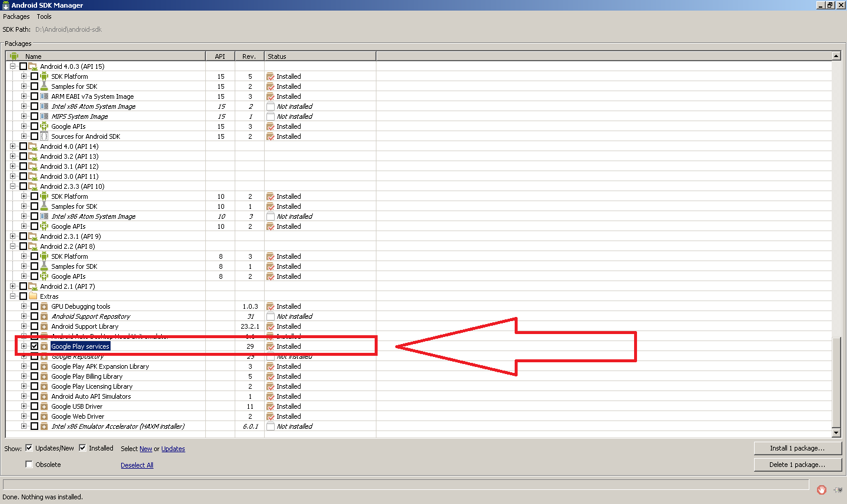Check the Intel x86 Emulator Accelerator checkbox
This screenshot has width=847, height=504.
click(x=34, y=426)
